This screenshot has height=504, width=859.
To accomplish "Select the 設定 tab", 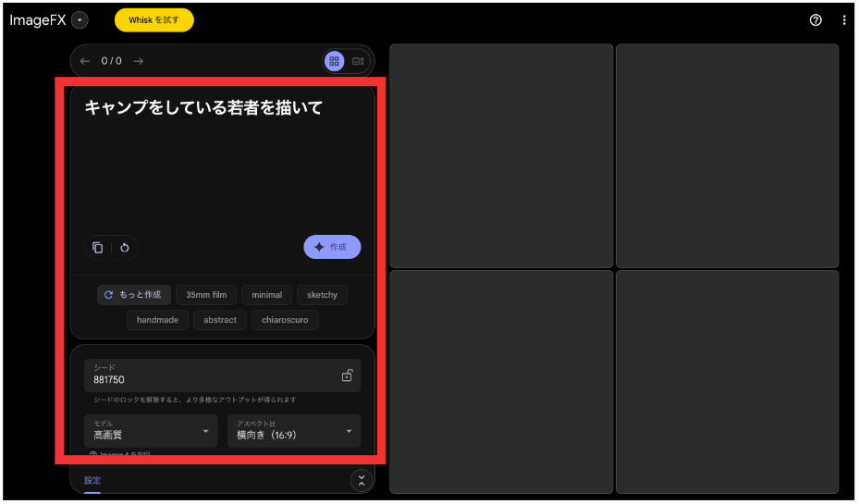I will tap(92, 481).
